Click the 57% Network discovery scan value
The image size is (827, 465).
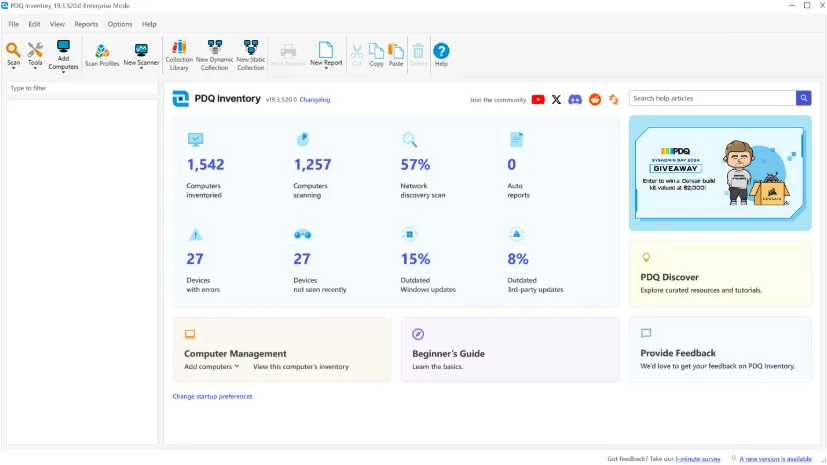[x=415, y=164]
